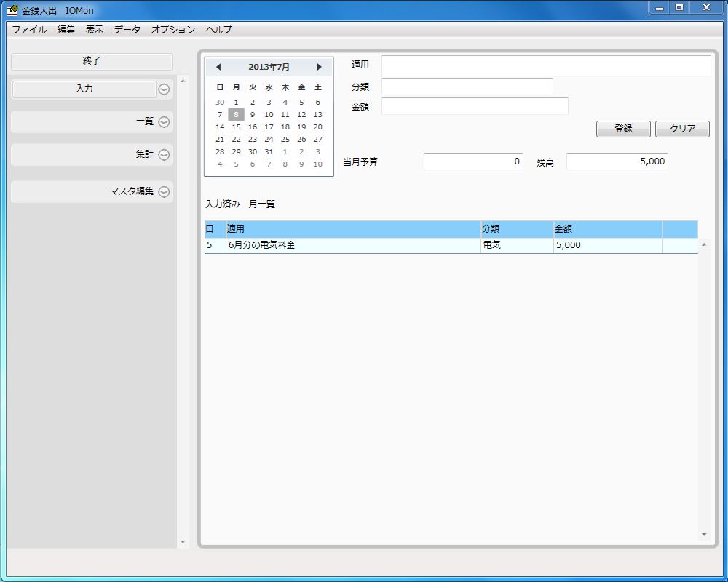Click the 入力 sidebar button

(x=84, y=89)
